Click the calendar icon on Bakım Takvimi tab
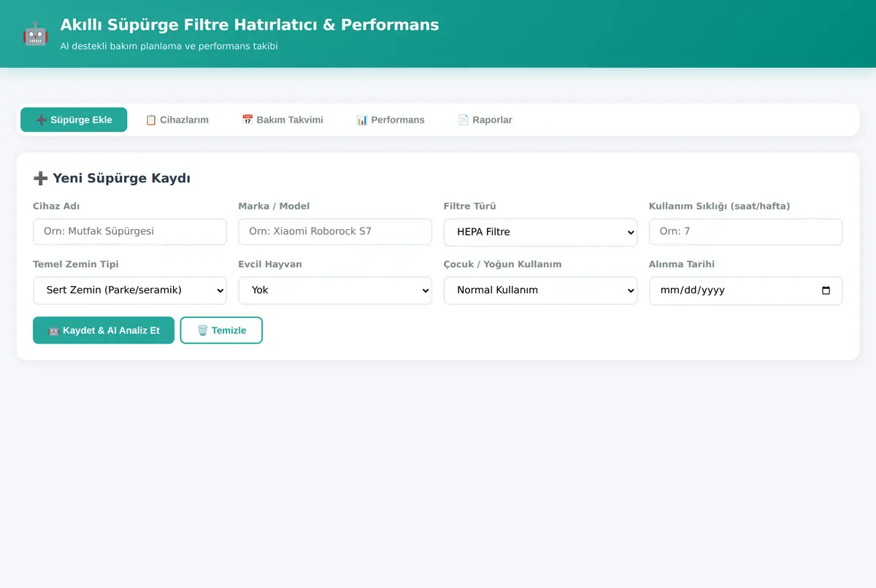The image size is (876, 588). point(247,120)
